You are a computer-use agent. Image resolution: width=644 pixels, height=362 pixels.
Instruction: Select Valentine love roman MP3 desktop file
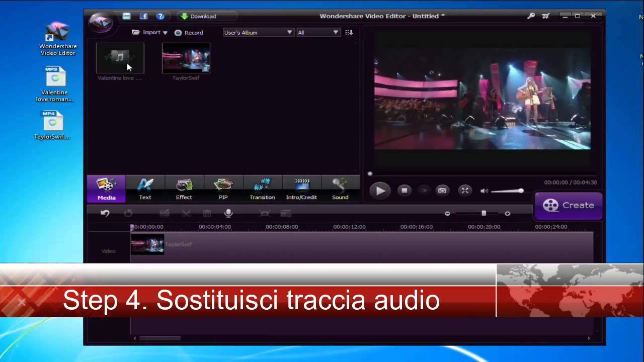[54, 84]
